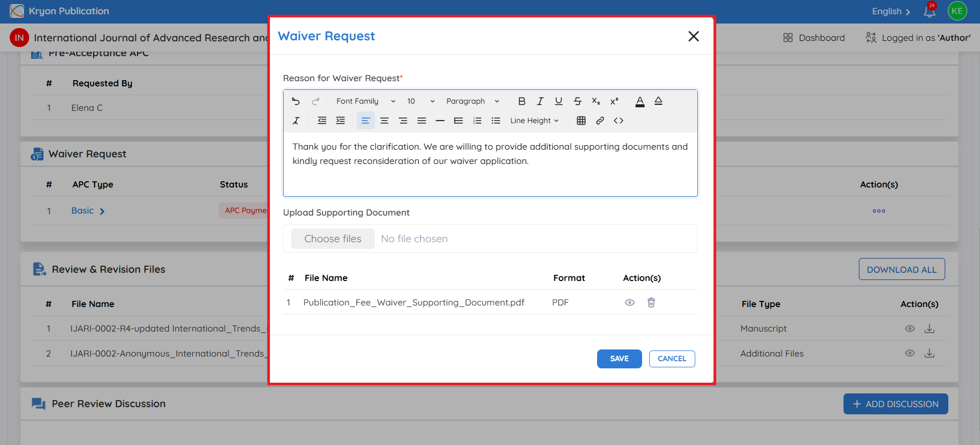Toggle italic text formatting
The image size is (980, 445).
[x=540, y=101]
